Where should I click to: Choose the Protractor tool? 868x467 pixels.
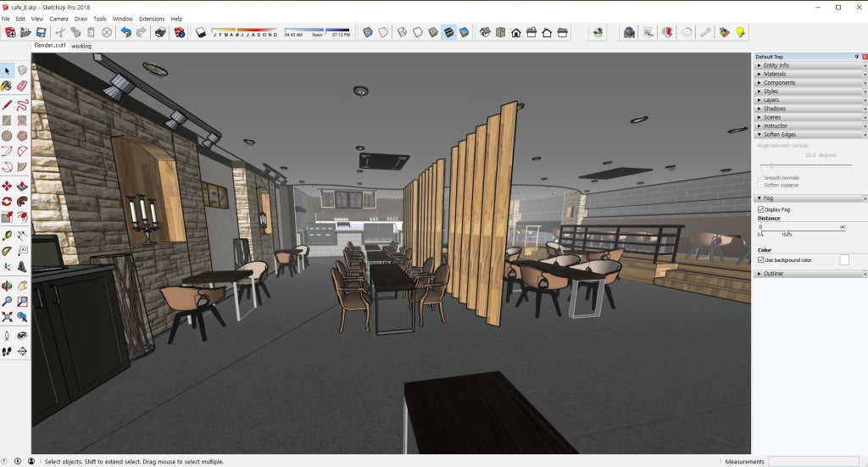click(7, 251)
